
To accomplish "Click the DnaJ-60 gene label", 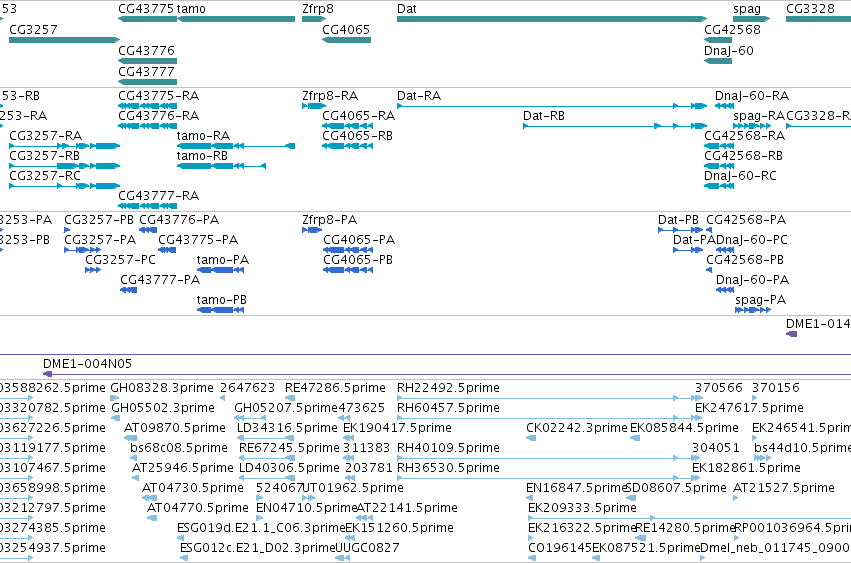I will [x=729, y=50].
